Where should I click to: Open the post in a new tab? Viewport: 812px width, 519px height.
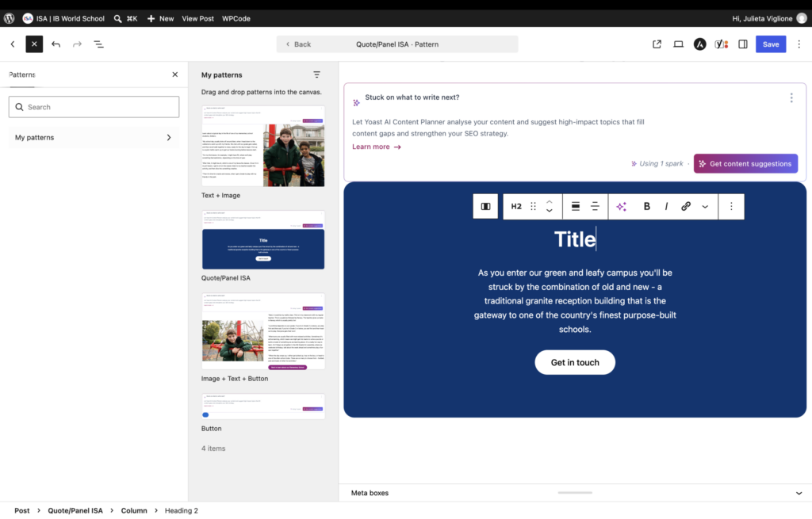pos(657,44)
